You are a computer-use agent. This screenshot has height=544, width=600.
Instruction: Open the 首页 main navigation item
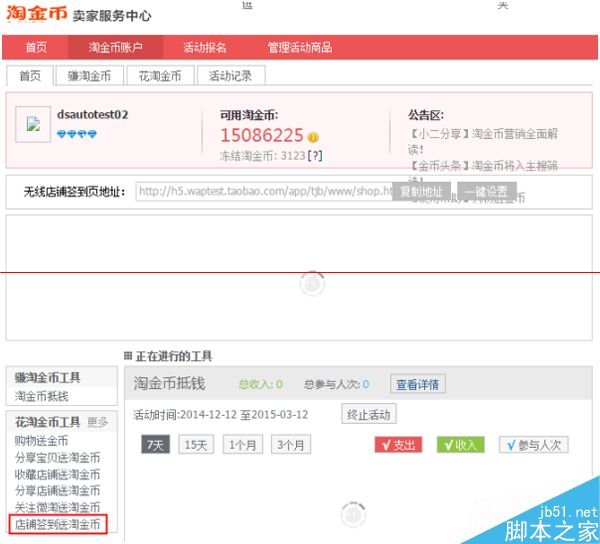36,47
